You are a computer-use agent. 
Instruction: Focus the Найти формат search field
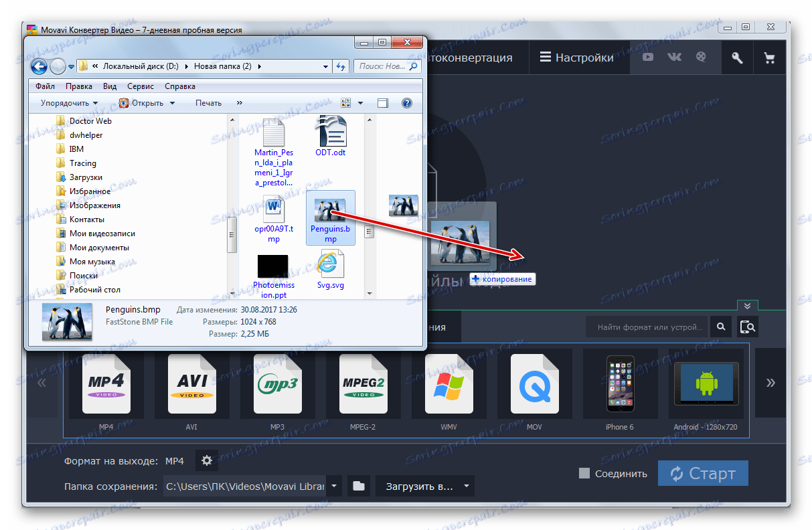coord(647,327)
